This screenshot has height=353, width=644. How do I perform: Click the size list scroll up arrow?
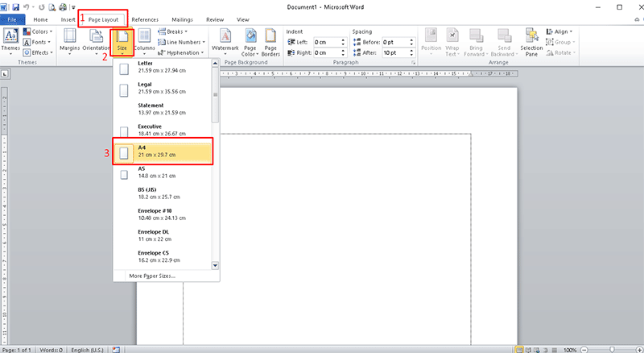coord(215,63)
